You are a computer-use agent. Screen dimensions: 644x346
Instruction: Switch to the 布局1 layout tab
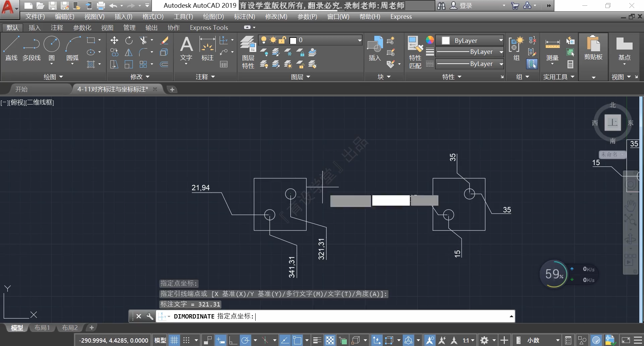(42, 328)
